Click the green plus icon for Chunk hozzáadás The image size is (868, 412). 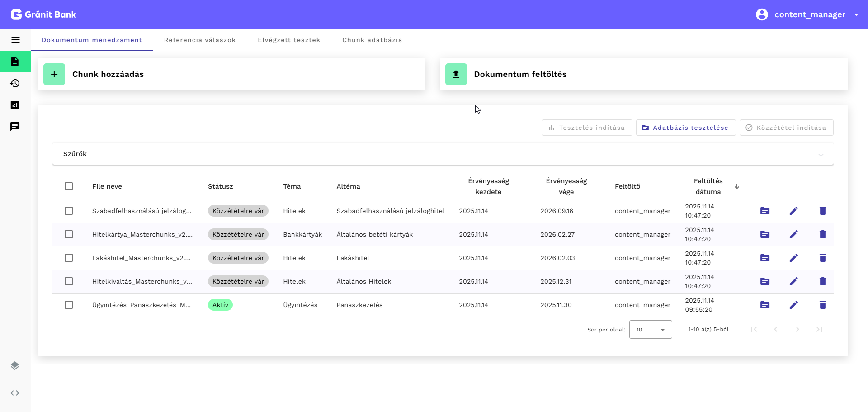pos(54,74)
